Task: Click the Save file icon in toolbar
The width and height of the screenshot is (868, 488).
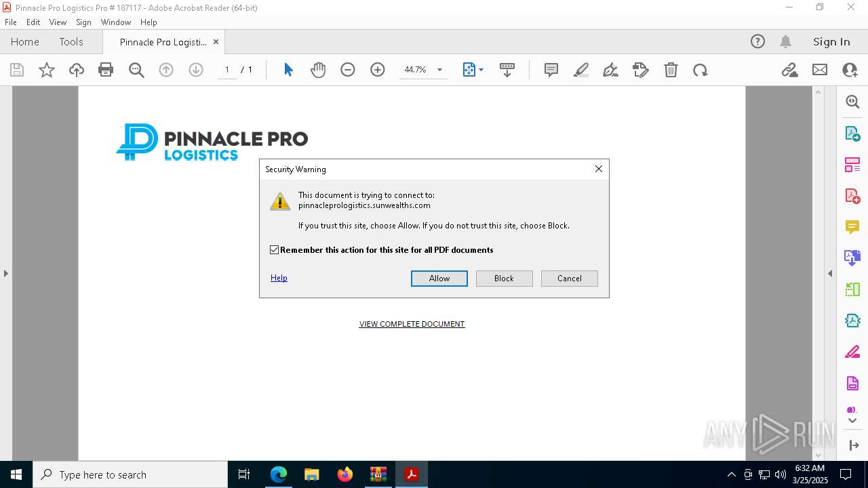Action: (17, 70)
